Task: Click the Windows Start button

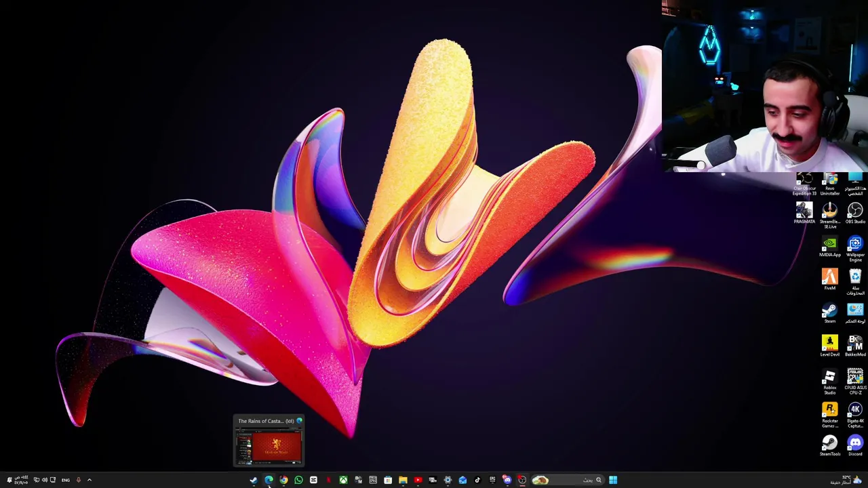Action: click(x=613, y=480)
